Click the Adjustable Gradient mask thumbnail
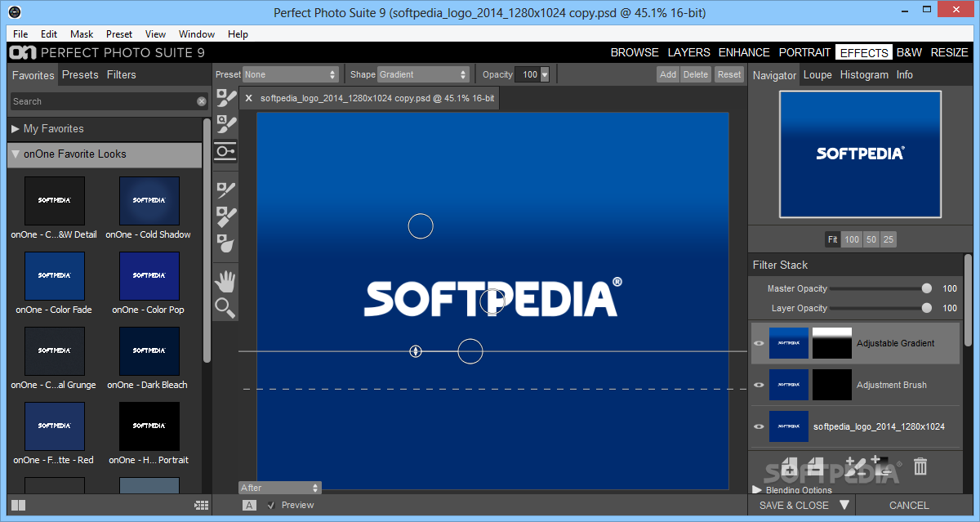The width and height of the screenshot is (980, 522). point(832,343)
